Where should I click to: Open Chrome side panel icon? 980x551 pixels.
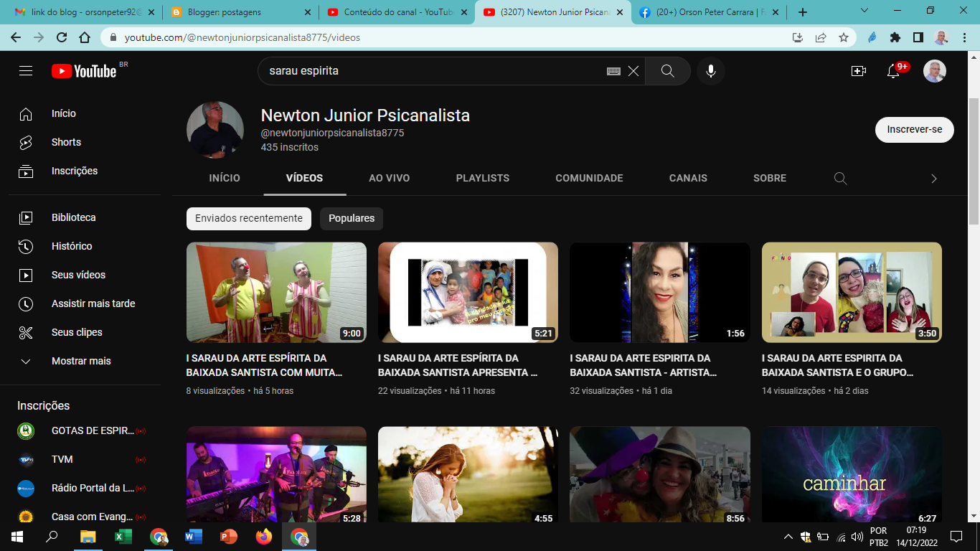(918, 37)
